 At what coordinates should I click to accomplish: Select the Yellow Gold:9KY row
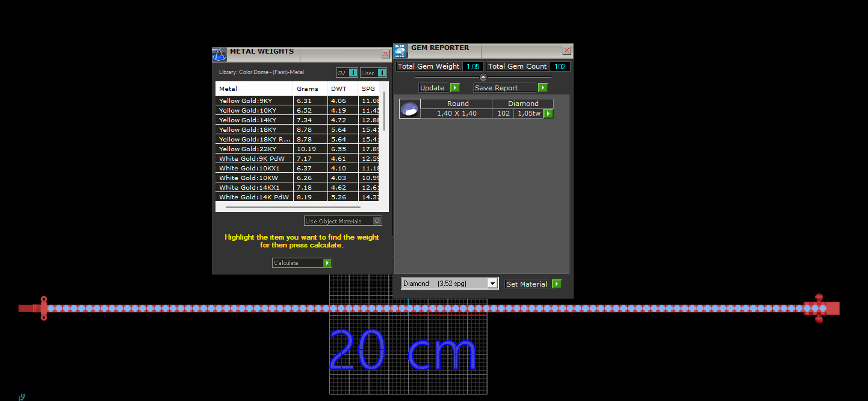coord(297,101)
